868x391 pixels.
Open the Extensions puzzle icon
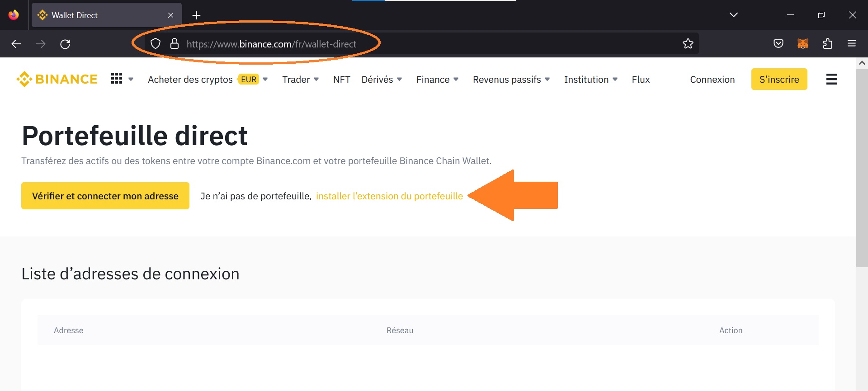(827, 44)
